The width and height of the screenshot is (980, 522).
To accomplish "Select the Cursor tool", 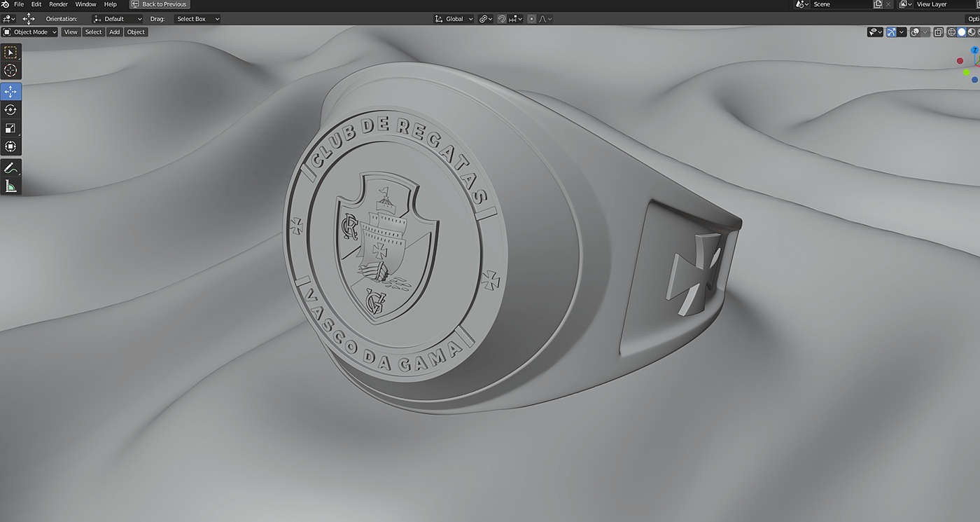I will (x=10, y=70).
